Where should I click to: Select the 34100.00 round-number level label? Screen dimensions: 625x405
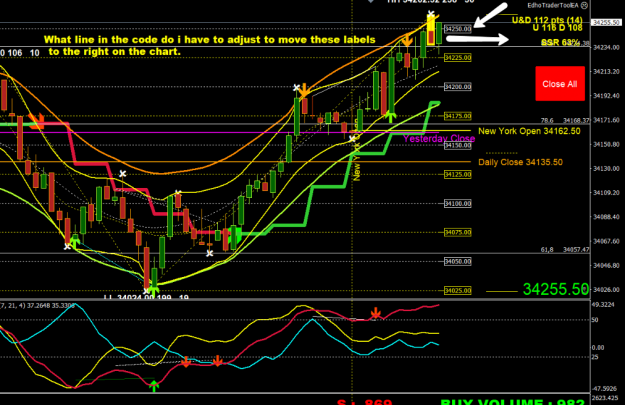click(458, 203)
